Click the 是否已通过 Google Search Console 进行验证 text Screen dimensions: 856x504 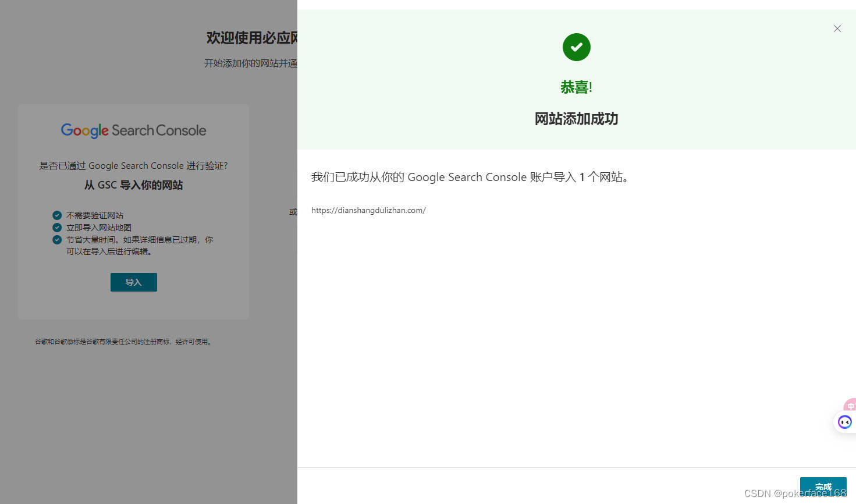[x=133, y=166]
